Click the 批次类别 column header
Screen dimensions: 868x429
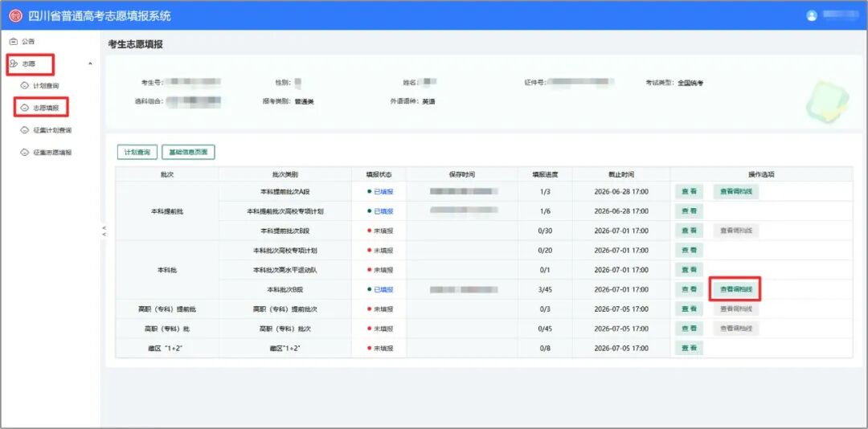pyautogui.click(x=285, y=174)
